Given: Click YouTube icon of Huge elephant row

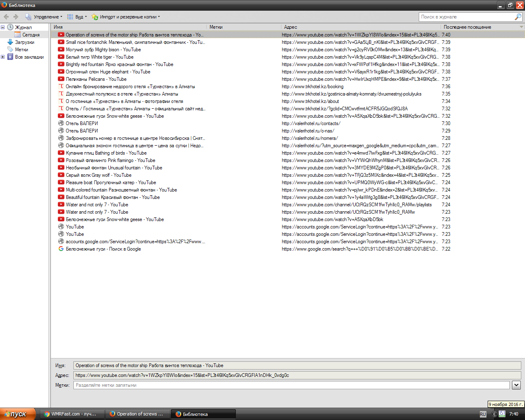Looking at the screenshot, I should [61, 72].
